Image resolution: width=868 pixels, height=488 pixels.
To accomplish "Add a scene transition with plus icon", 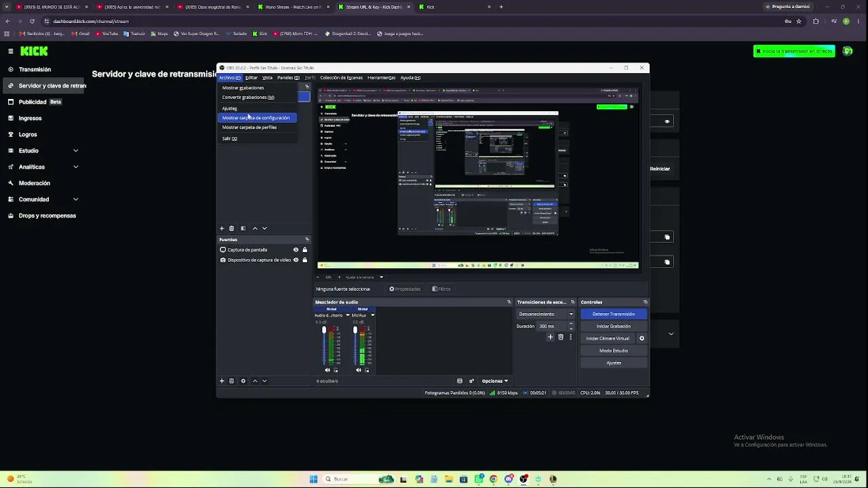I will 551,337.
